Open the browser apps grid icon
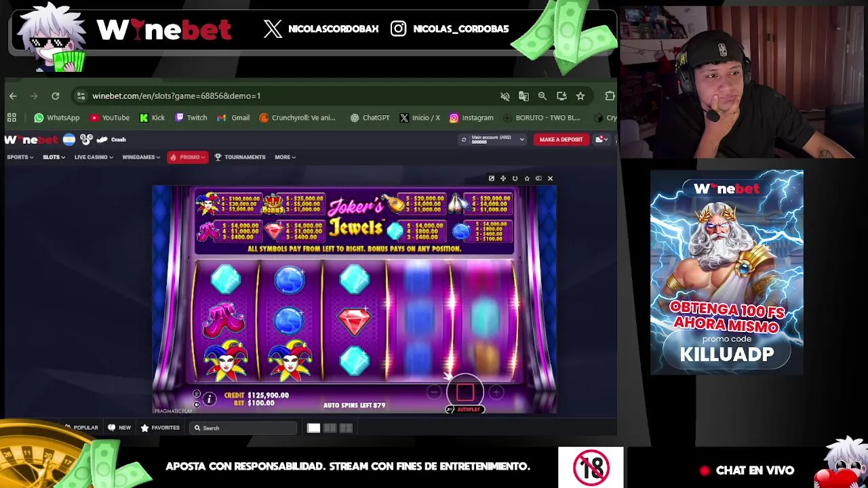Viewport: 868px width, 488px height. point(12,118)
